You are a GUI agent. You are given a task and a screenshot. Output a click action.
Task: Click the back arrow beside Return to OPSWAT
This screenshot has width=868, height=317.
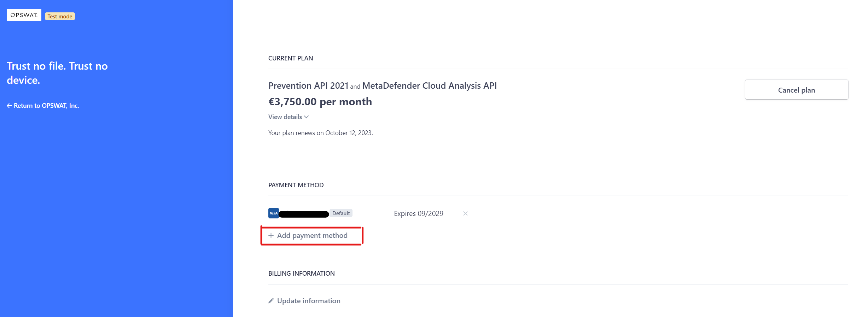(9, 106)
